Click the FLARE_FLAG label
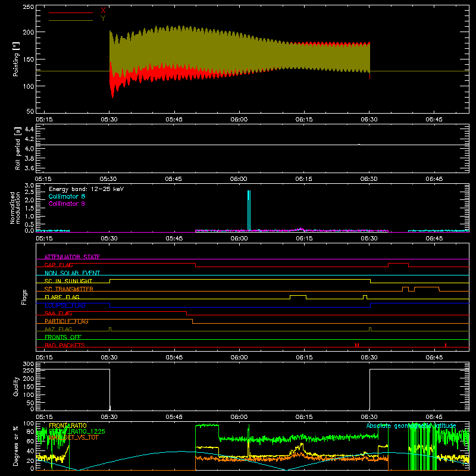This screenshot has width=476, height=476. click(x=62, y=297)
